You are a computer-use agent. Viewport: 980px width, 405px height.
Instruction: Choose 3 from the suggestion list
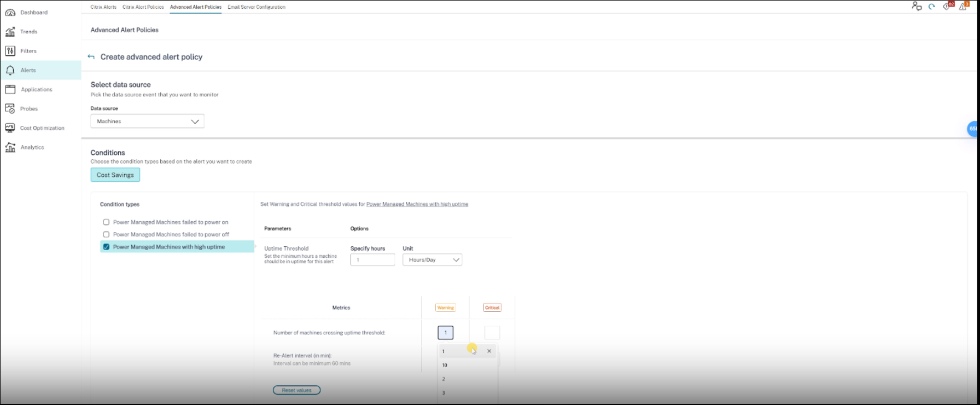click(x=468, y=392)
